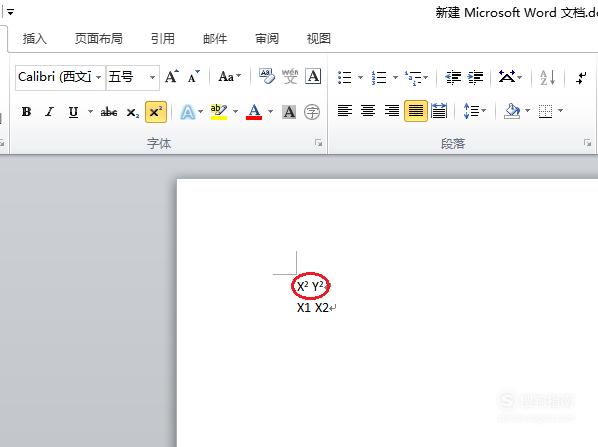
Task: Align text left
Action: (x=345, y=111)
